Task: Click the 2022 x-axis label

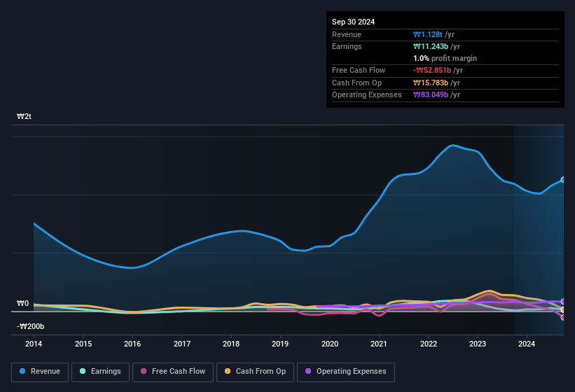Action: coord(429,344)
